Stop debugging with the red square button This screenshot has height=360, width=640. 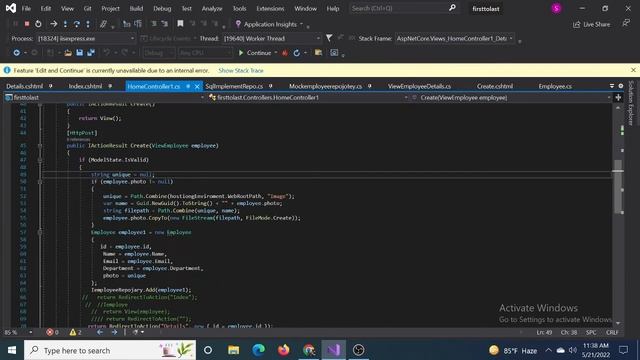tap(27, 24)
